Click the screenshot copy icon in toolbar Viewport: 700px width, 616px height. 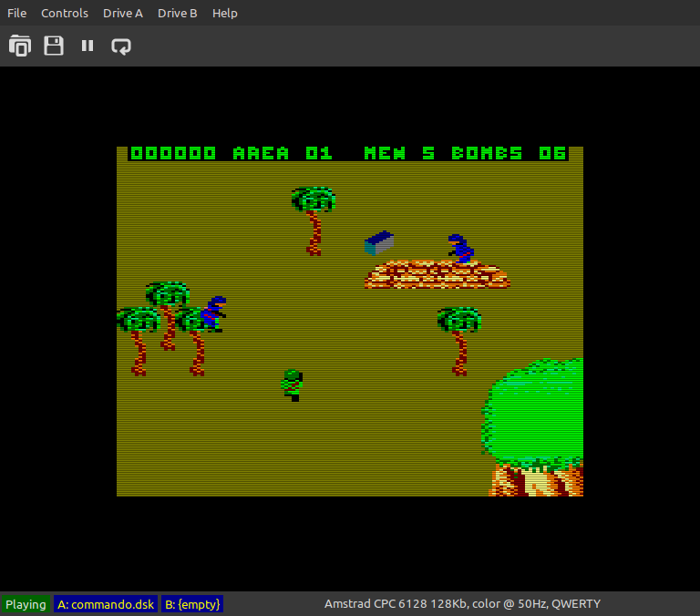click(20, 46)
